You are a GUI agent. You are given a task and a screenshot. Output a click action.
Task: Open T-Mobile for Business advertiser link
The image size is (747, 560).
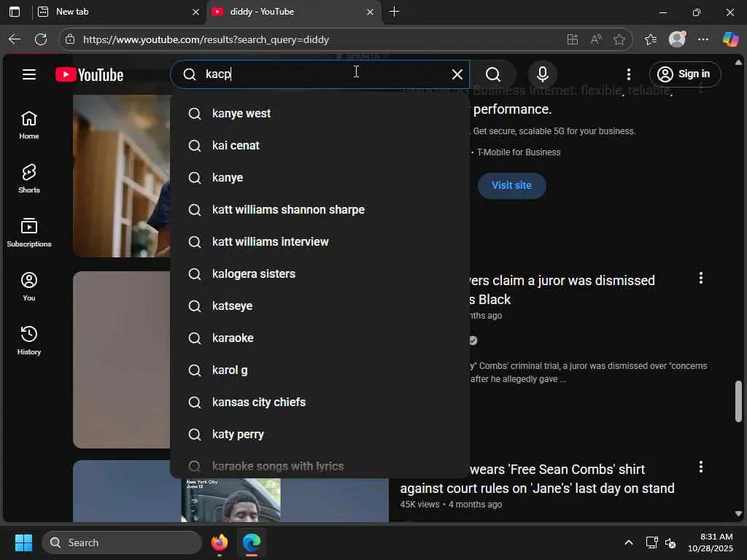[x=519, y=152]
